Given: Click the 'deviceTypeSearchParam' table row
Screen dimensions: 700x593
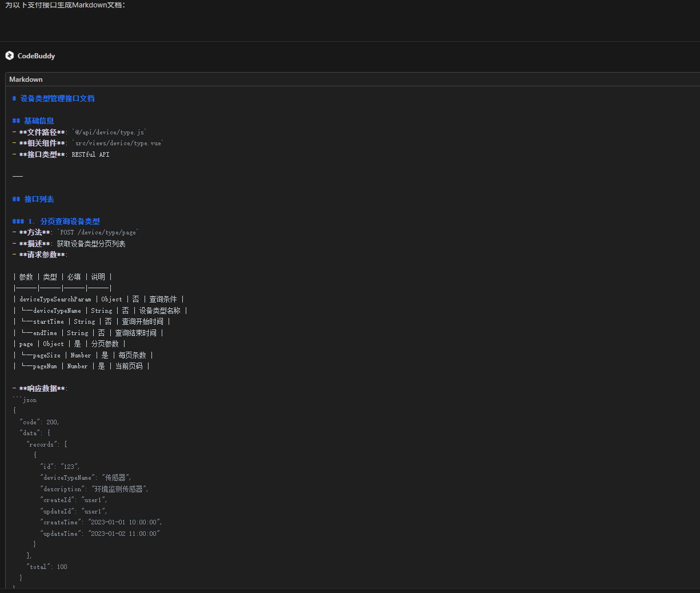Looking at the screenshot, I should [98, 299].
